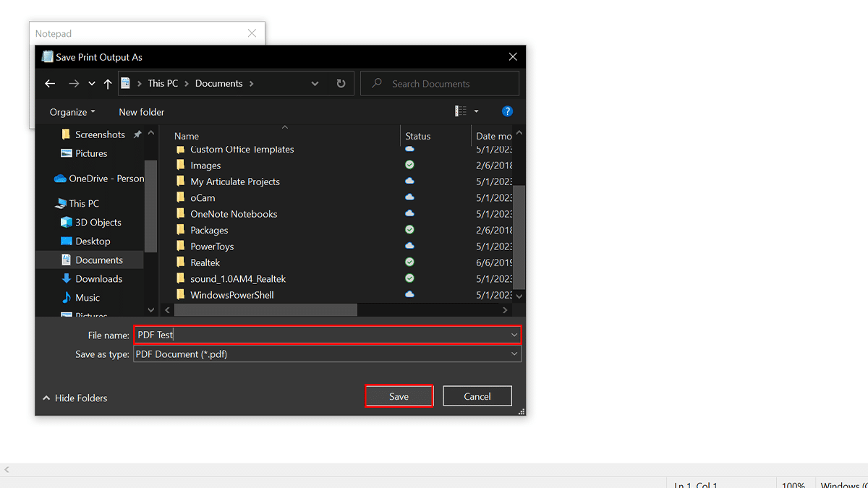Click the Cancel button
This screenshot has height=488, width=868.
tap(477, 396)
